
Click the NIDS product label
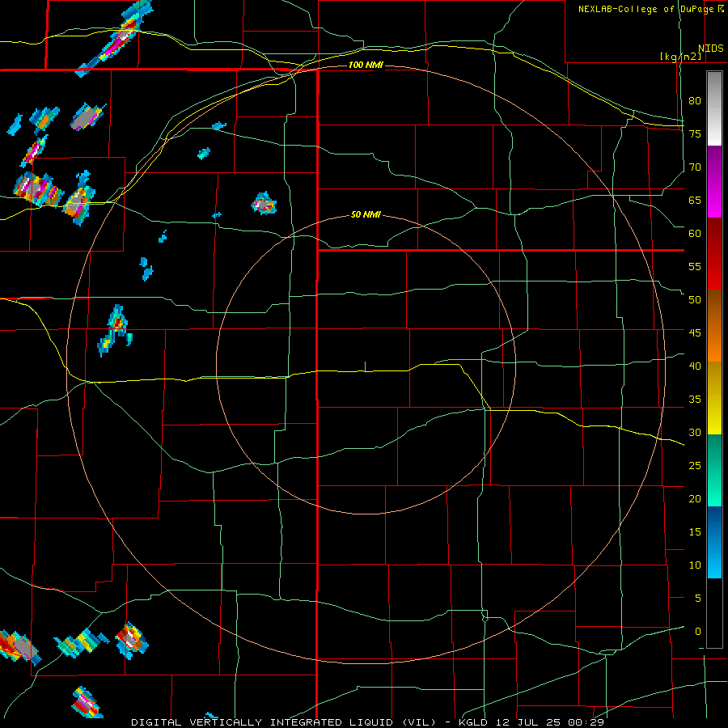tap(710, 49)
